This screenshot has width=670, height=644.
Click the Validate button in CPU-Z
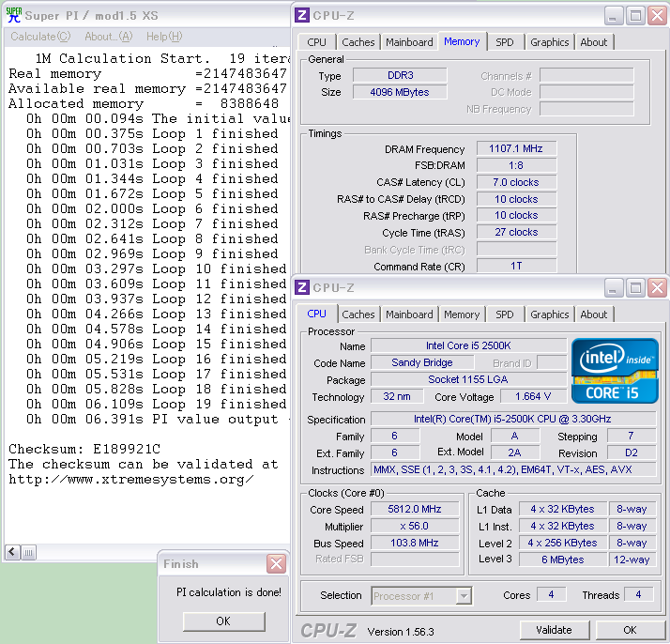pyautogui.click(x=555, y=630)
